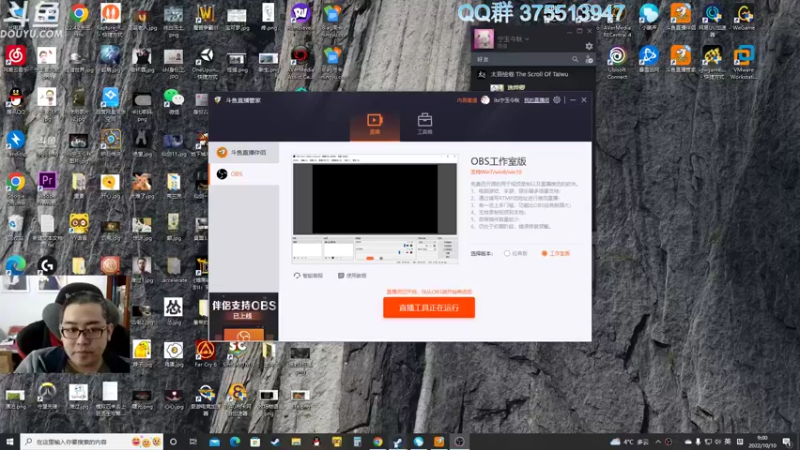Open the 使用教程 tutorial link

(x=352, y=276)
